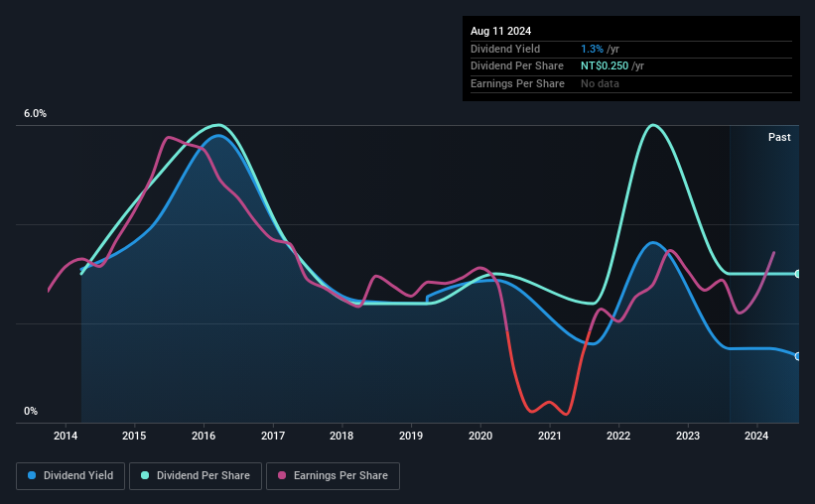Toggle the Dividend Per Share legend button
The width and height of the screenshot is (815, 504).
[x=196, y=476]
